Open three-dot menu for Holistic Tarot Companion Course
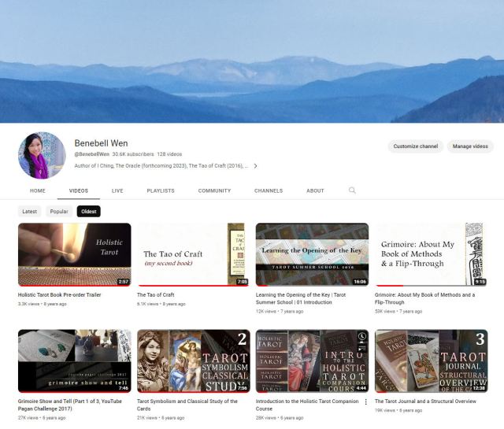The height and width of the screenshot is (429, 504). pyautogui.click(x=365, y=401)
